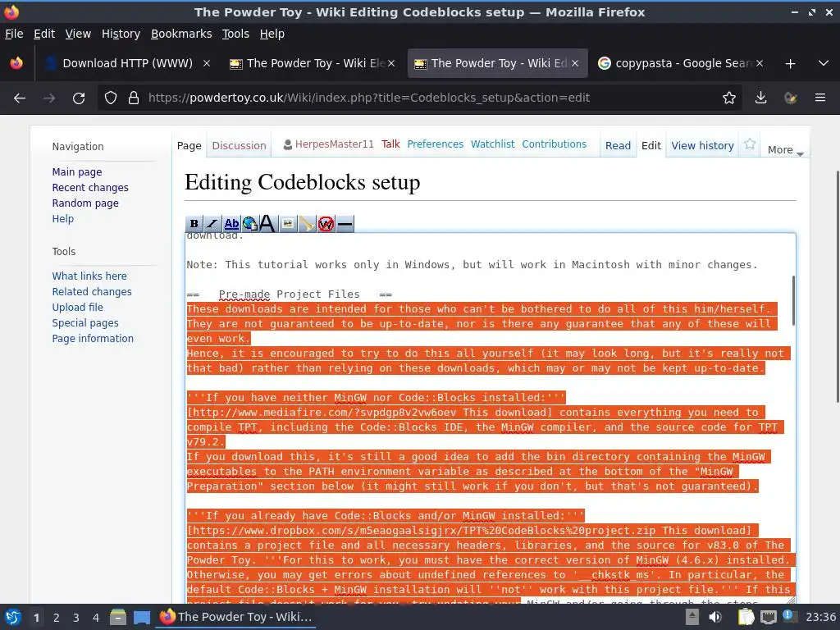View site security padlock info
The height and width of the screenshot is (630, 840).
click(x=134, y=98)
